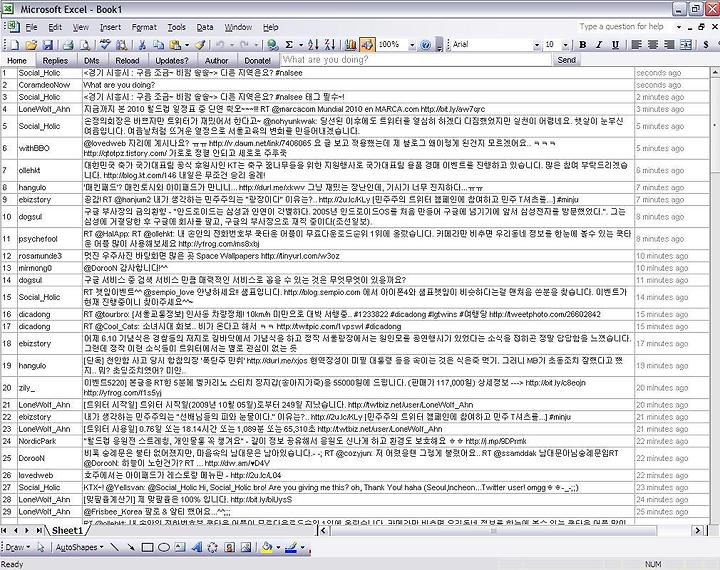720x570 pixels.
Task: Open the Data menu
Action: pos(205,27)
